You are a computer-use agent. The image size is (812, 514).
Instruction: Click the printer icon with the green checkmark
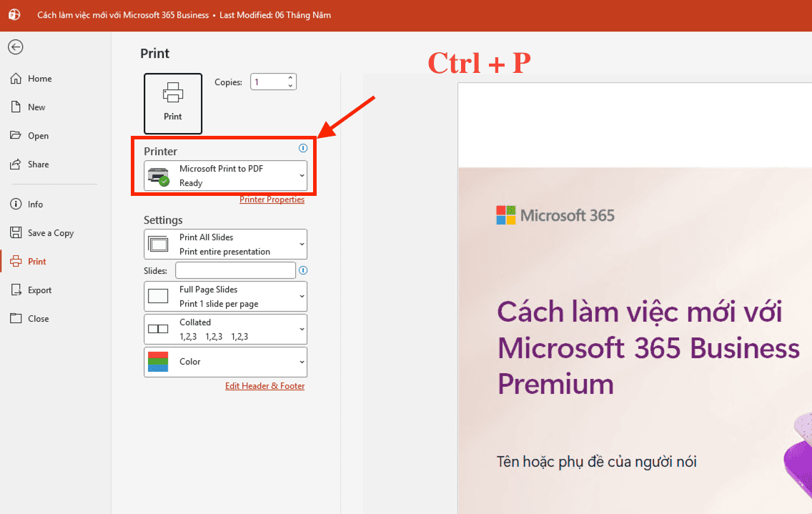point(159,176)
